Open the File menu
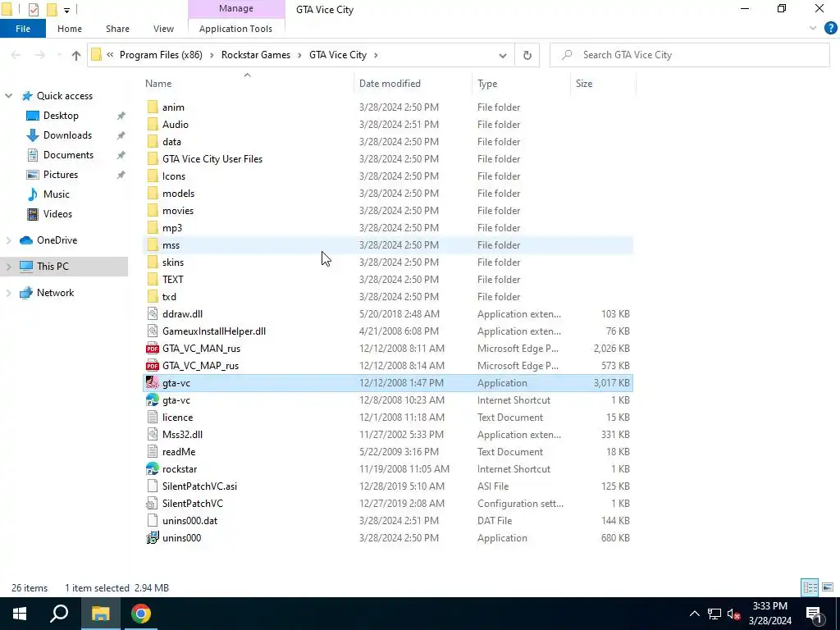 point(22,29)
